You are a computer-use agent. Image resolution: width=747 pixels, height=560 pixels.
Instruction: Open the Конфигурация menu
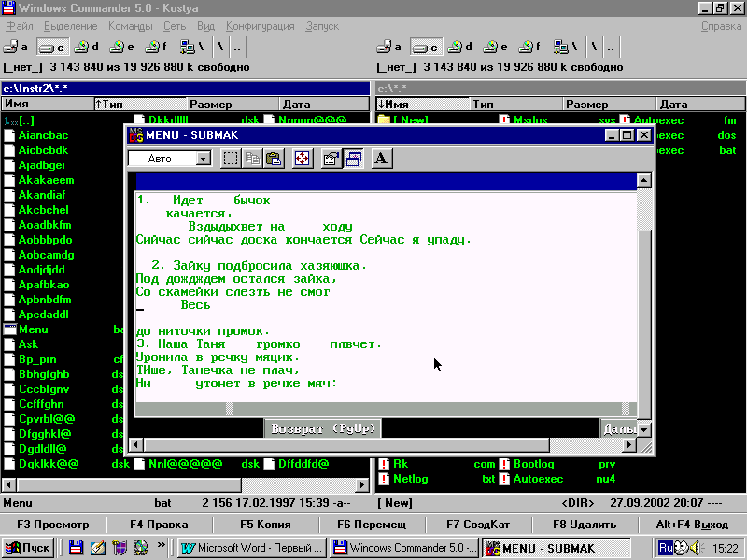click(261, 26)
